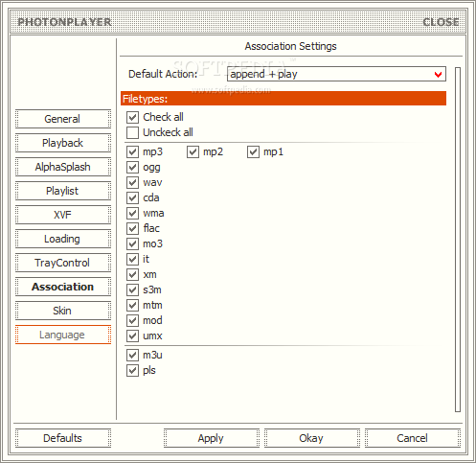Uncheck the m3u playlist type

tap(132, 355)
